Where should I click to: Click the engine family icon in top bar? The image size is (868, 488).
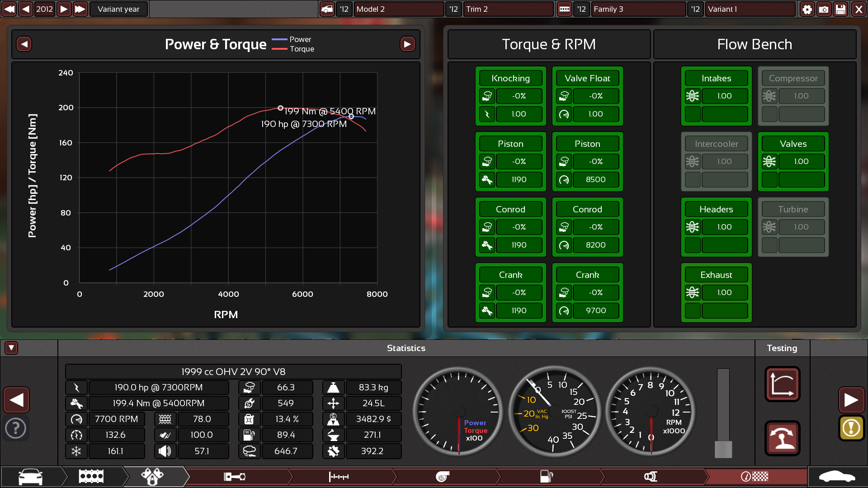(564, 9)
